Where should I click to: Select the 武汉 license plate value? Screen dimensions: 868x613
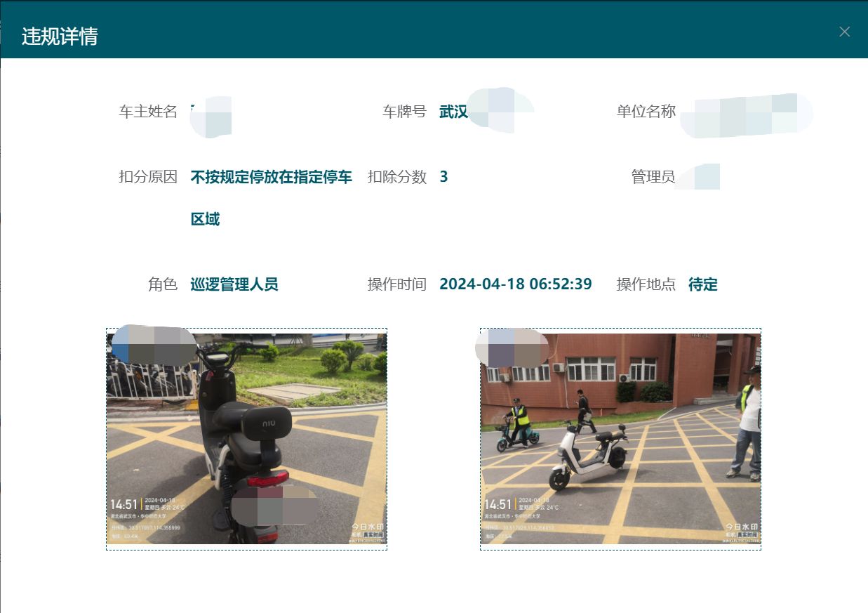click(453, 112)
